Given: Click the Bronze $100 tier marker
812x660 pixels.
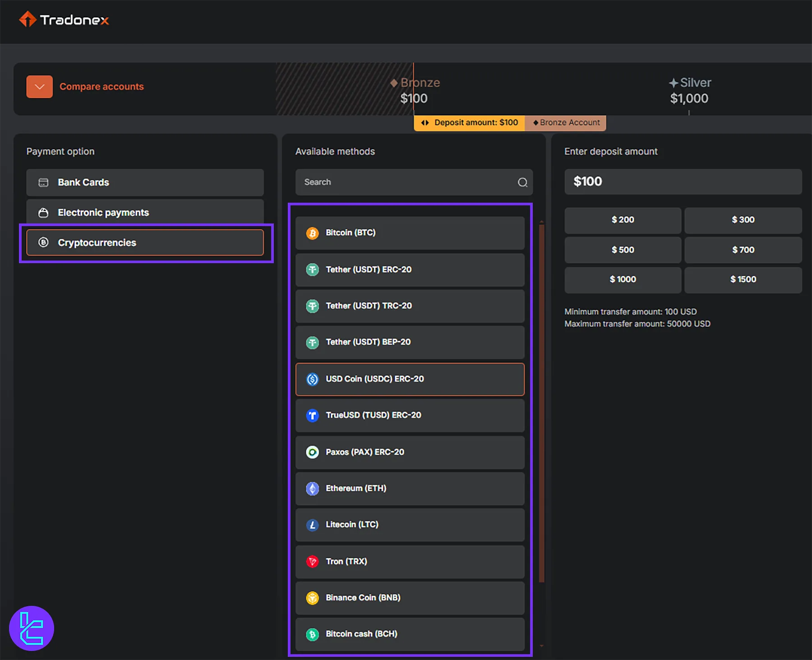Looking at the screenshot, I should click(x=415, y=90).
